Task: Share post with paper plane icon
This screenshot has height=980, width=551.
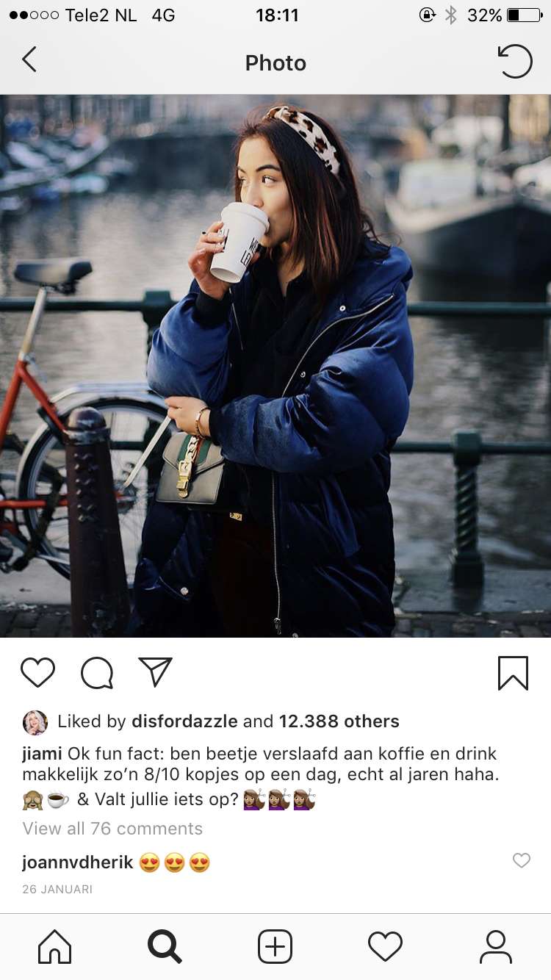Action: pos(155,671)
